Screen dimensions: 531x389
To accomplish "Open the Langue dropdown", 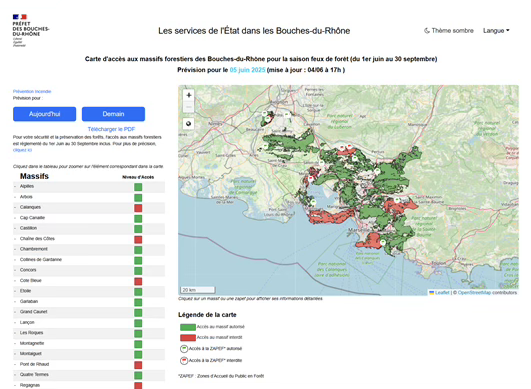I will pos(496,31).
